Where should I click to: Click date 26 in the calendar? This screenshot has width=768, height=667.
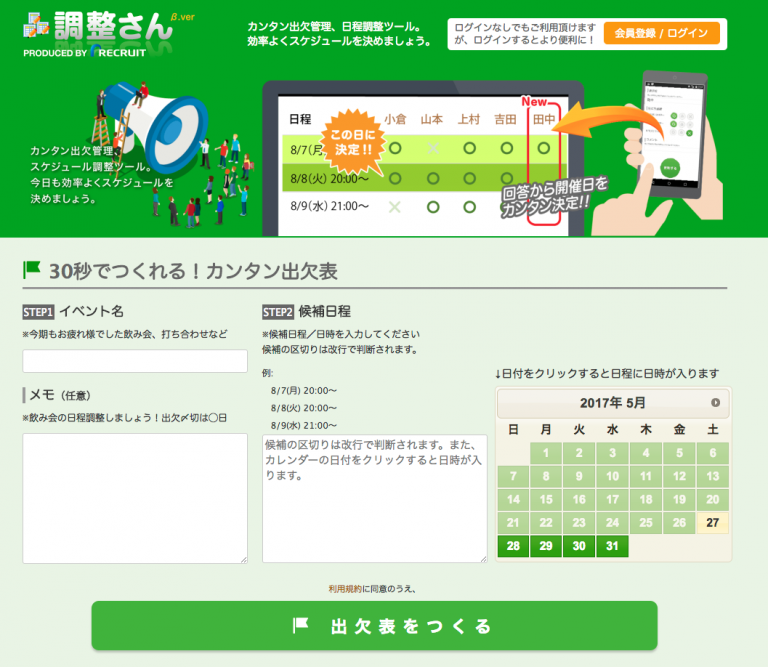(679, 523)
